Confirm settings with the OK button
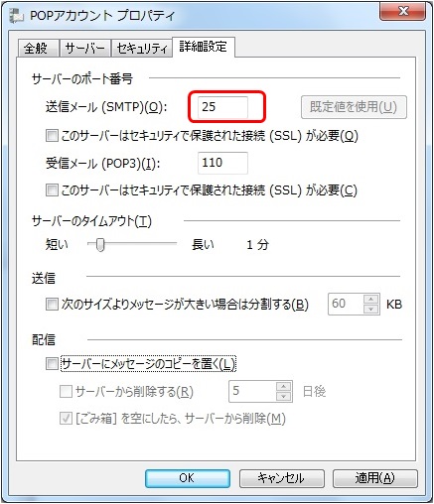Viewport: 434px width, 504px height. pyautogui.click(x=188, y=478)
